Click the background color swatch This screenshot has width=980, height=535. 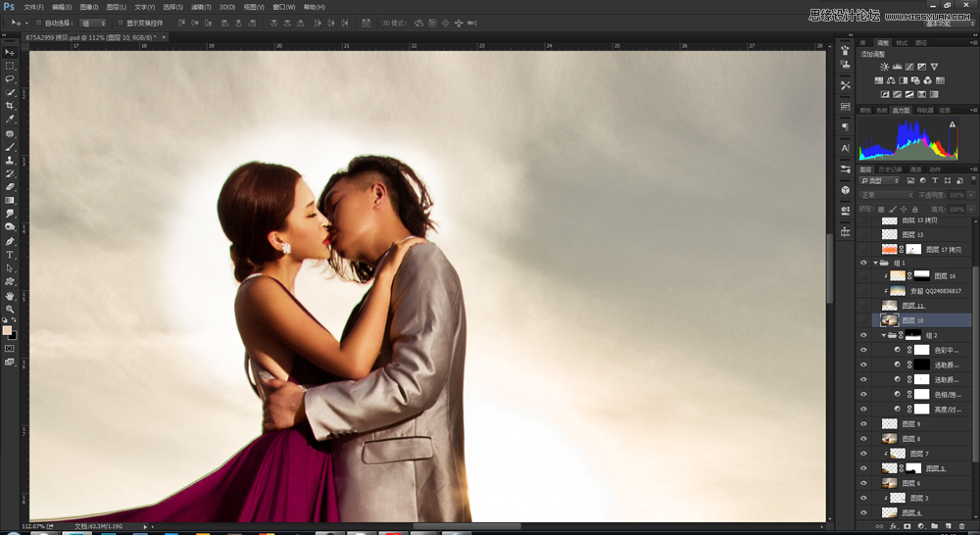point(13,336)
